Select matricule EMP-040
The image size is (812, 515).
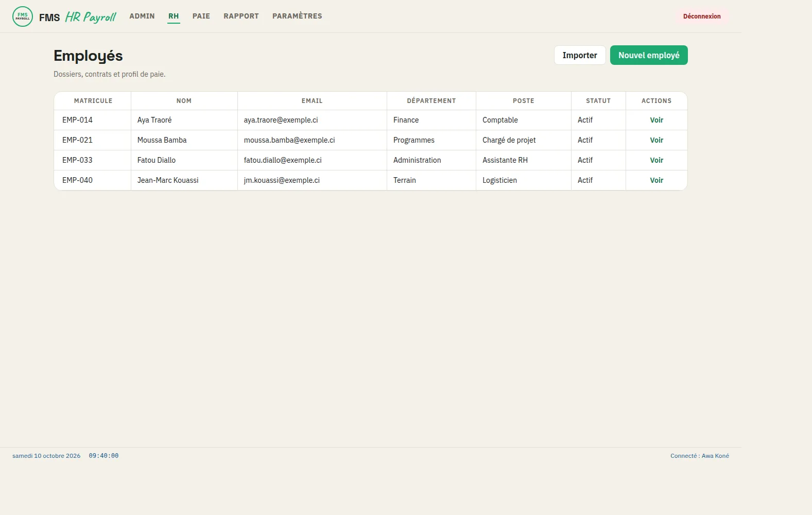[77, 180]
